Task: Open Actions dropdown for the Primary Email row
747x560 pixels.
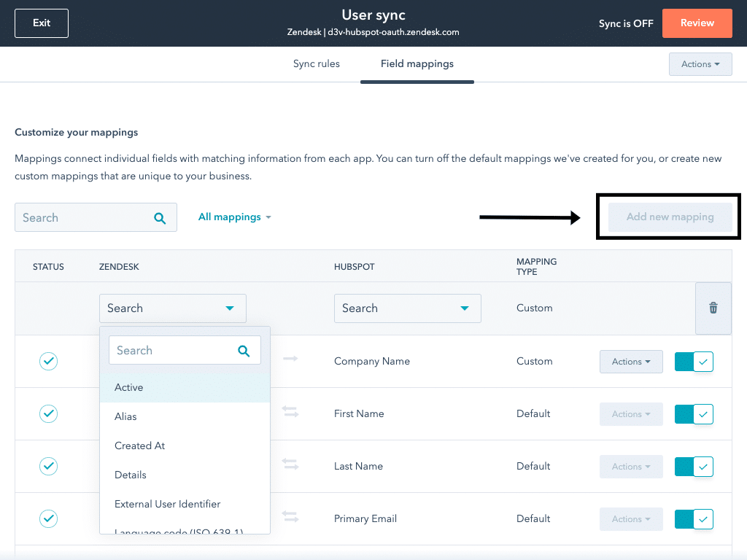Action: tap(631, 519)
